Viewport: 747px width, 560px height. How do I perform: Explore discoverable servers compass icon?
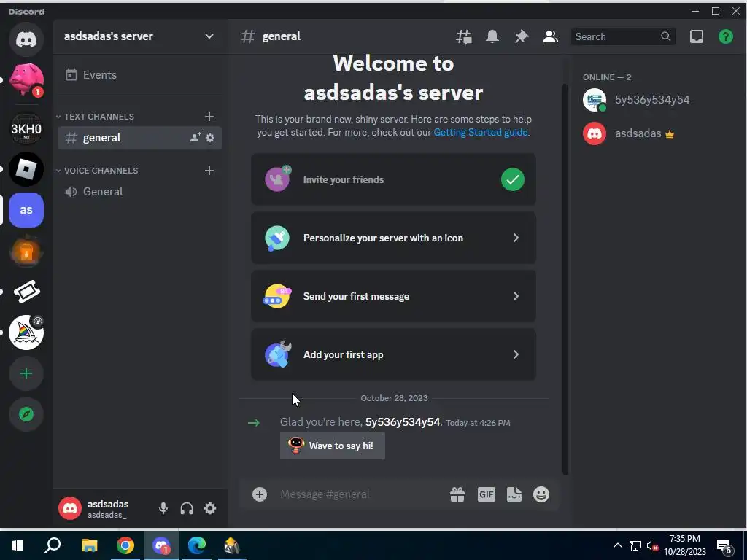(26, 414)
